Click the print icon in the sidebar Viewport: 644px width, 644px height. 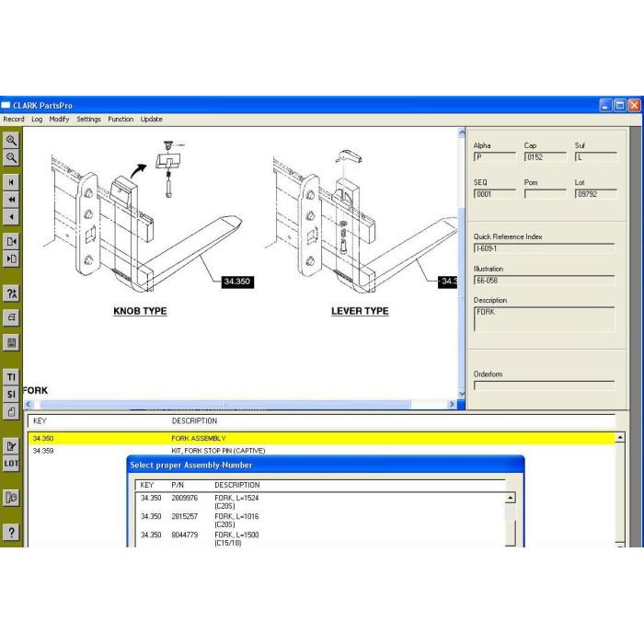point(11,317)
